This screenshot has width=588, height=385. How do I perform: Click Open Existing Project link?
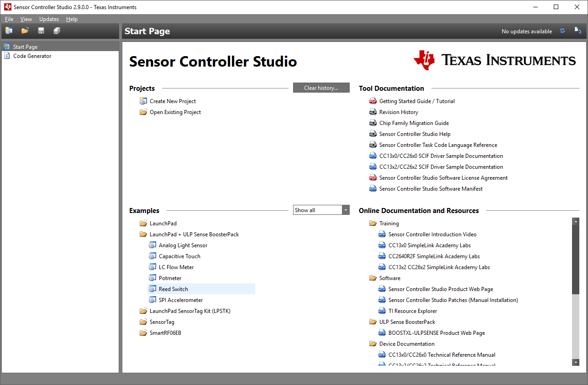175,112
